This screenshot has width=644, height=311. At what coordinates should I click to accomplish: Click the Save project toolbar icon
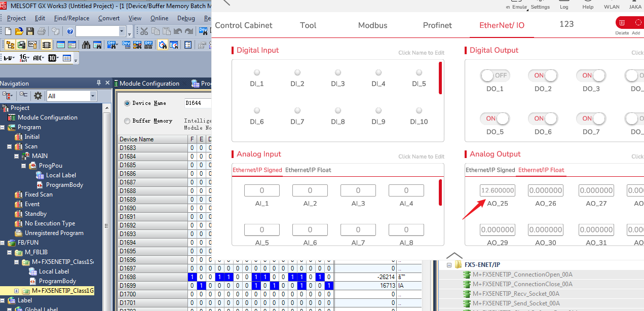click(x=30, y=31)
